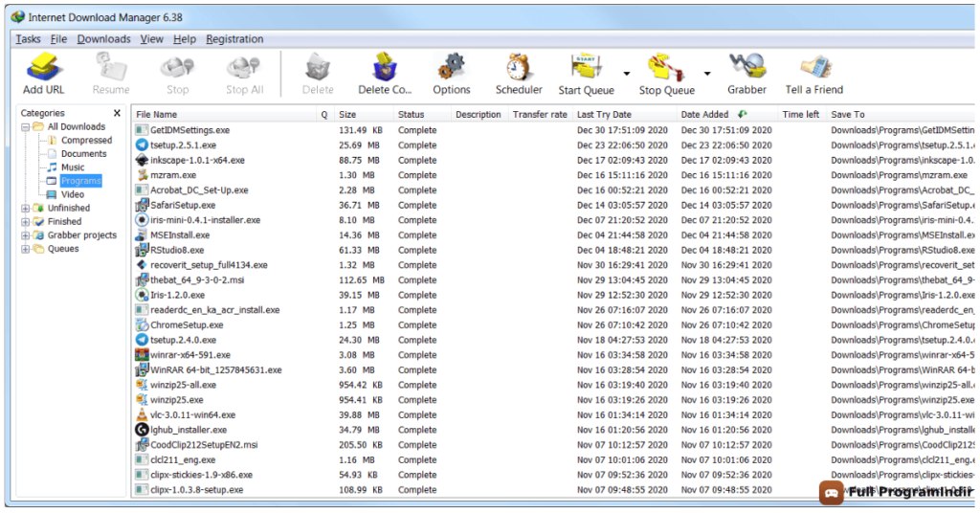Expand the Unfinished category node

26,208
